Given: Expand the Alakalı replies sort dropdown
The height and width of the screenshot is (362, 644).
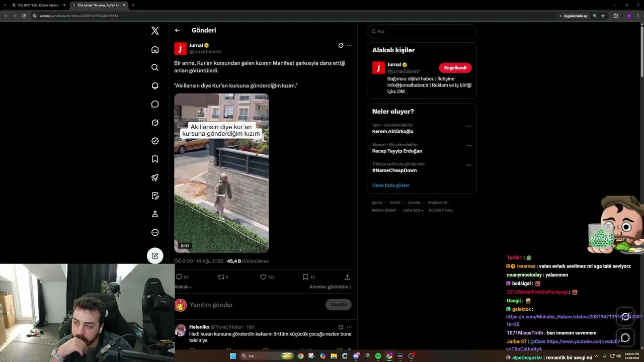Looking at the screenshot, I should tap(183, 287).
